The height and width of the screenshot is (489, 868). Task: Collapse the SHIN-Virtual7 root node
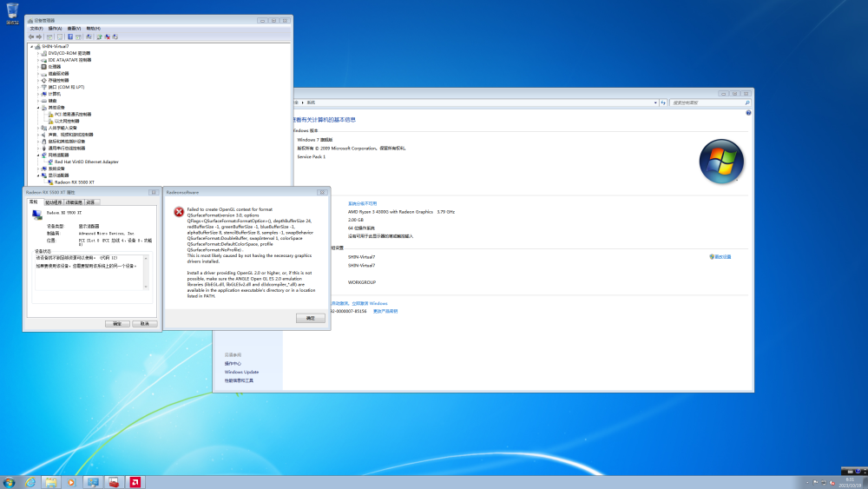(x=31, y=47)
